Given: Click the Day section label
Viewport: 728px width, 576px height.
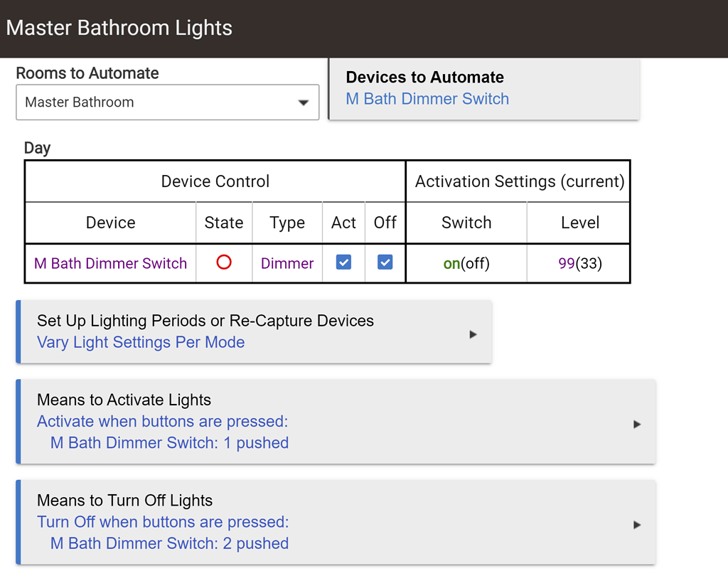Looking at the screenshot, I should click(37, 148).
